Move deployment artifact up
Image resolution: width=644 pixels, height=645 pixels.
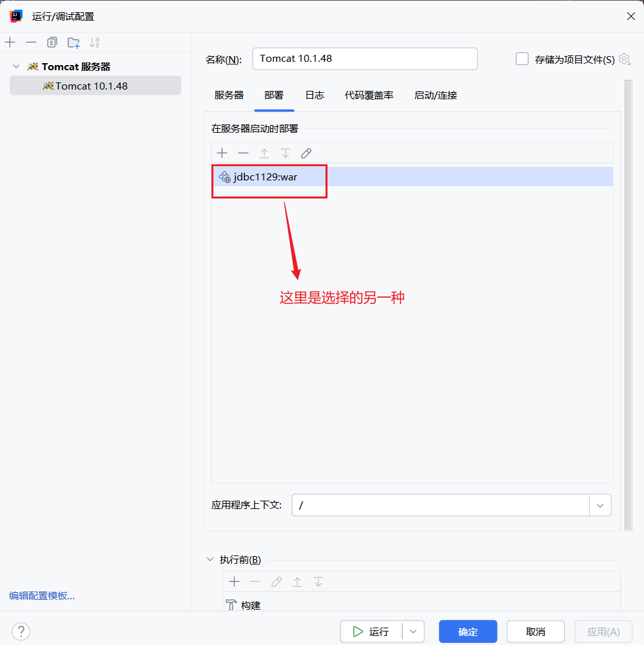[x=264, y=153]
